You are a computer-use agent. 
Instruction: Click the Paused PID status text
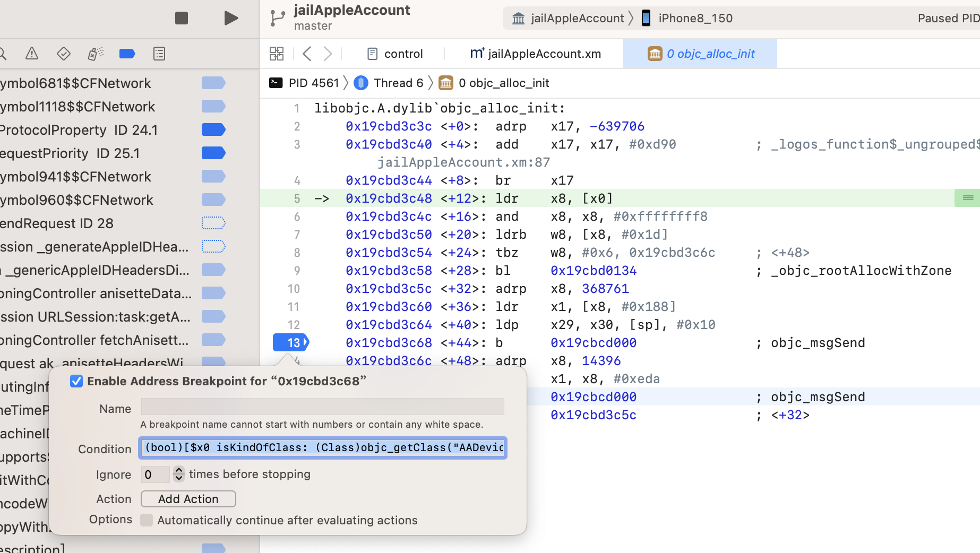pyautogui.click(x=949, y=18)
